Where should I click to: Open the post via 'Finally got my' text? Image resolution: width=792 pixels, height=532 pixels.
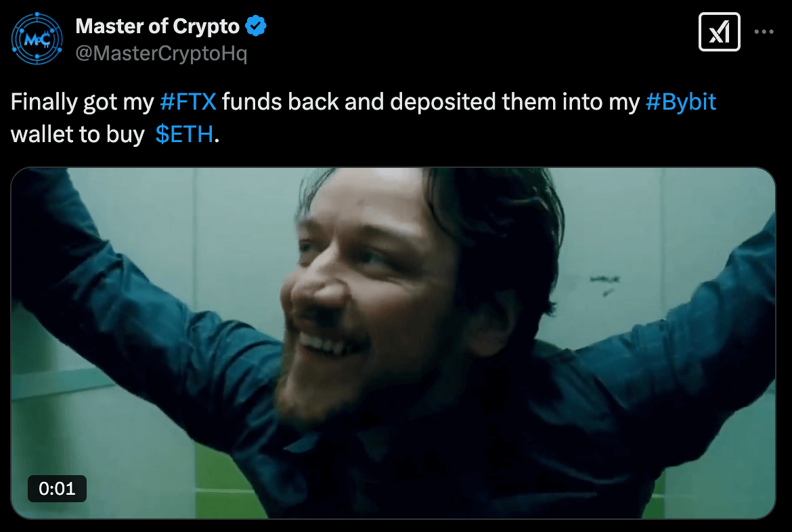(83, 102)
